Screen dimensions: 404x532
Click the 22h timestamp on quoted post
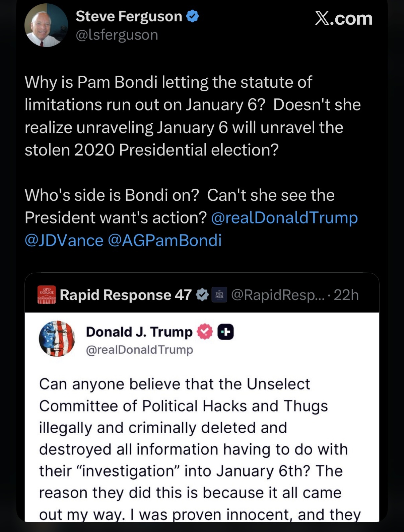(346, 295)
